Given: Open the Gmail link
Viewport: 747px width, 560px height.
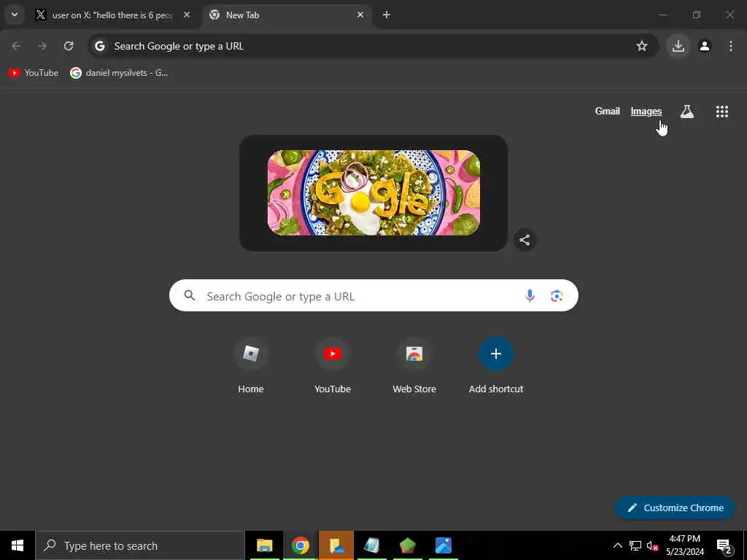Looking at the screenshot, I should (x=608, y=111).
